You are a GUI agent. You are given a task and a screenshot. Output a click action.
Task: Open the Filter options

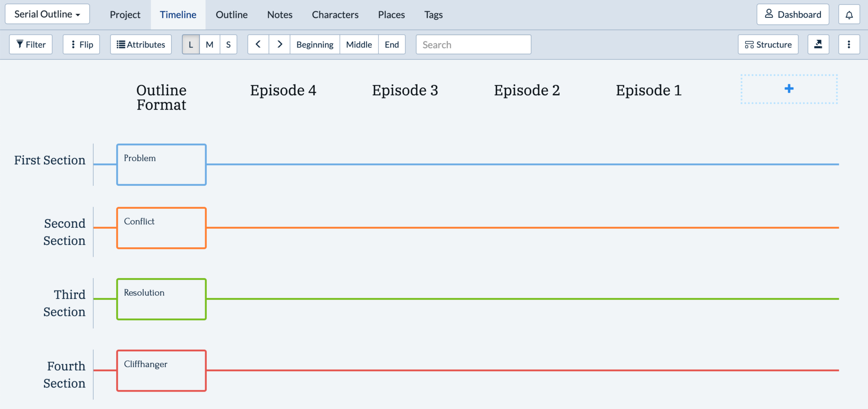click(31, 44)
